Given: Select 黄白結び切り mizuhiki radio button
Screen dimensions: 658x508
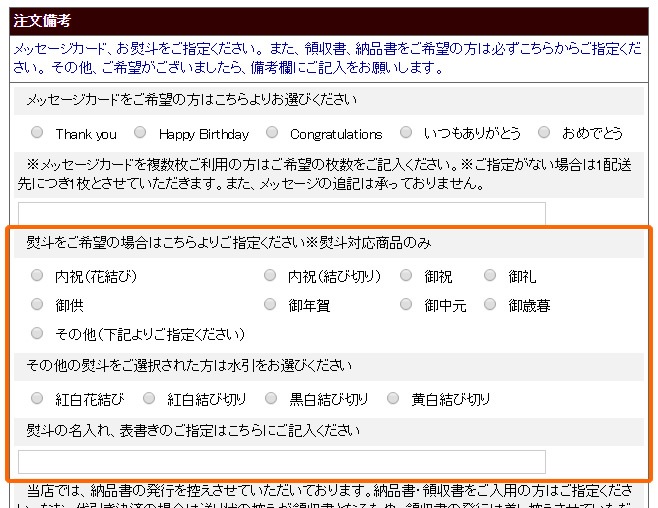Looking at the screenshot, I should (393, 398).
